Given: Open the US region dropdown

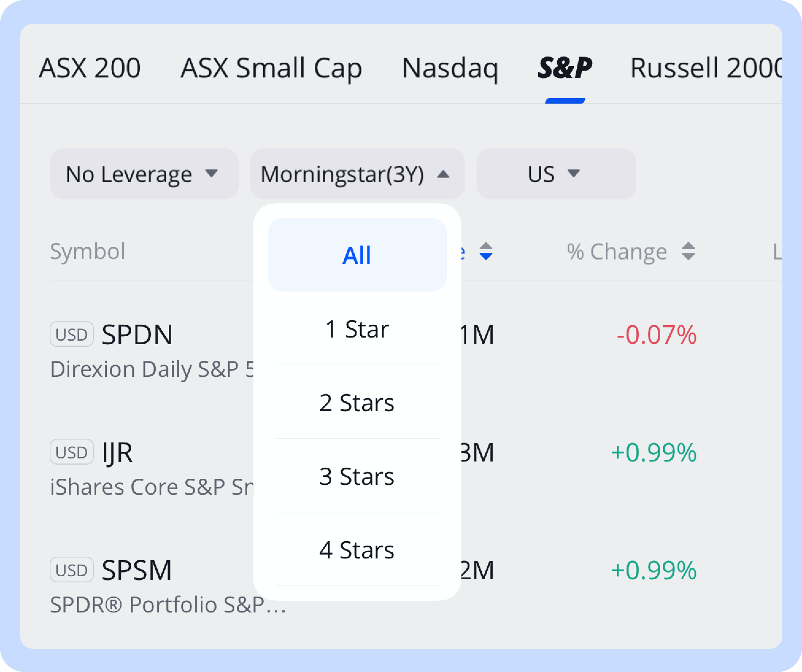Looking at the screenshot, I should tap(555, 174).
